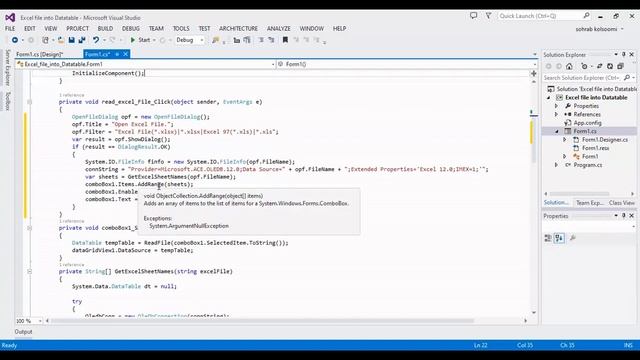The image size is (640, 360).
Task: Open the Debug configuration dropdown
Action: (202, 40)
